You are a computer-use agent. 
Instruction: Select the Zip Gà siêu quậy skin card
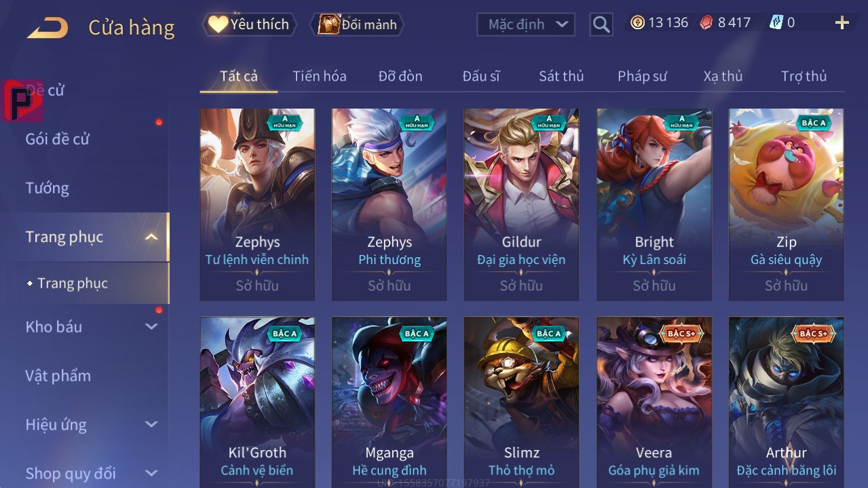coord(786,204)
